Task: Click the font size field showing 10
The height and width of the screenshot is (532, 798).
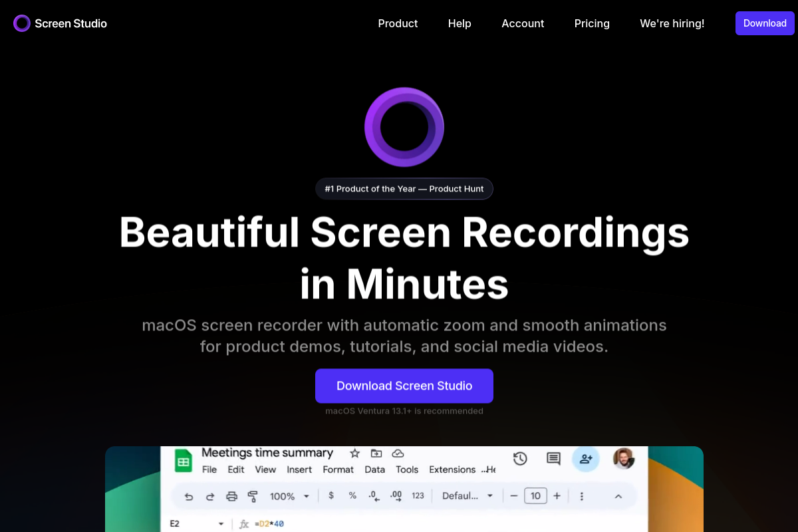Action: pos(535,496)
